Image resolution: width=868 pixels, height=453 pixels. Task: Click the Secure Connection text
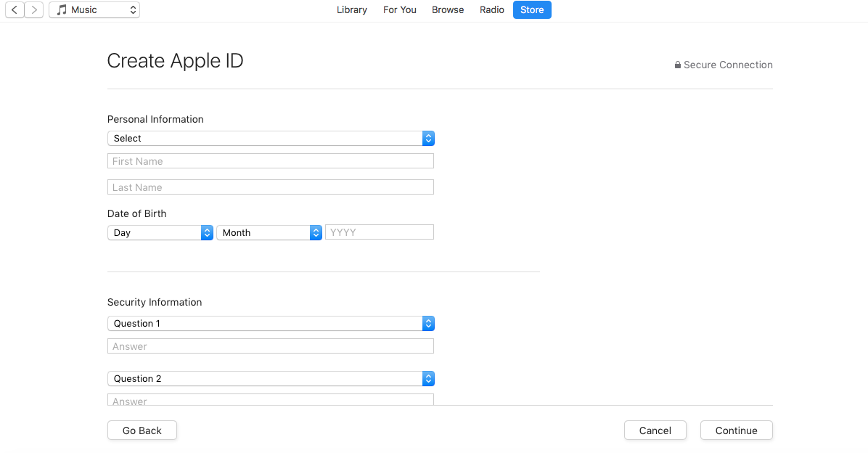[728, 65]
